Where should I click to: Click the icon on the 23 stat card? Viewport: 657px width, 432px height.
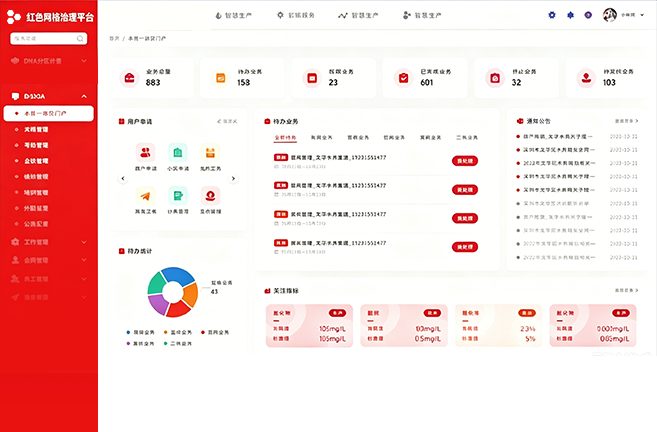click(312, 78)
